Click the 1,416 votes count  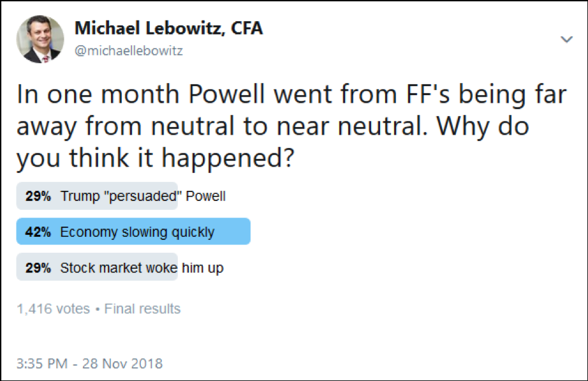coord(53,309)
